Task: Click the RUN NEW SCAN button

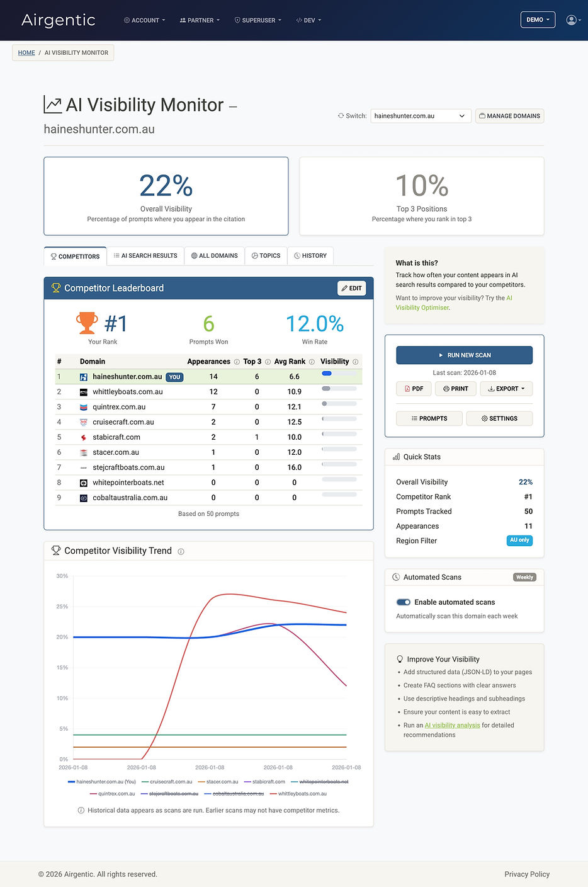Action: coord(464,355)
